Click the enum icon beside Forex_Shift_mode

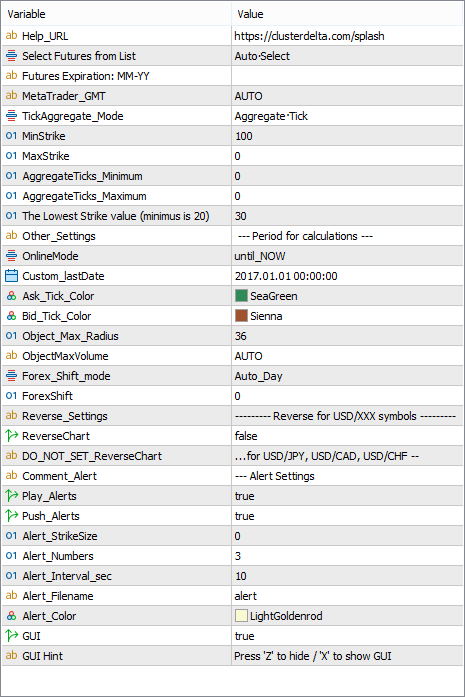pos(12,376)
